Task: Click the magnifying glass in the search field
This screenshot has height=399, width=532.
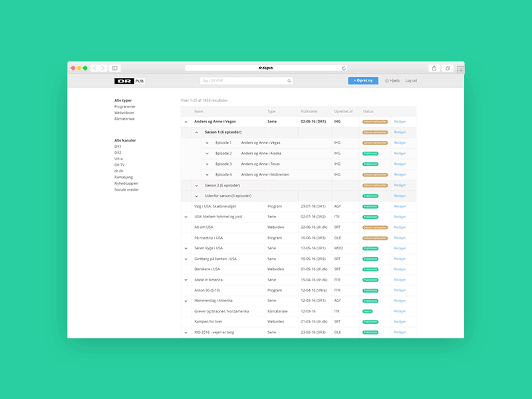Action: point(289,80)
